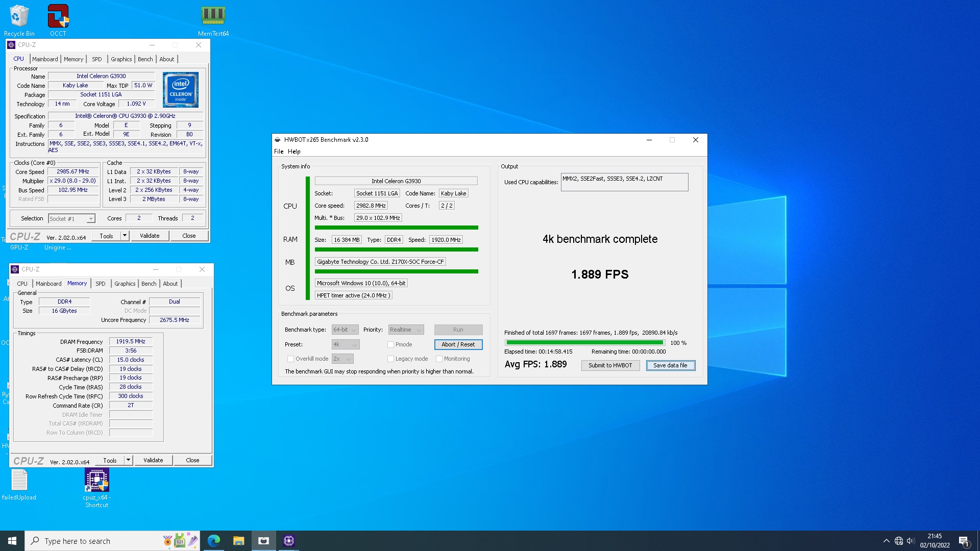The image size is (980, 551).
Task: Open the failedUpload file icon
Action: pyautogui.click(x=19, y=485)
